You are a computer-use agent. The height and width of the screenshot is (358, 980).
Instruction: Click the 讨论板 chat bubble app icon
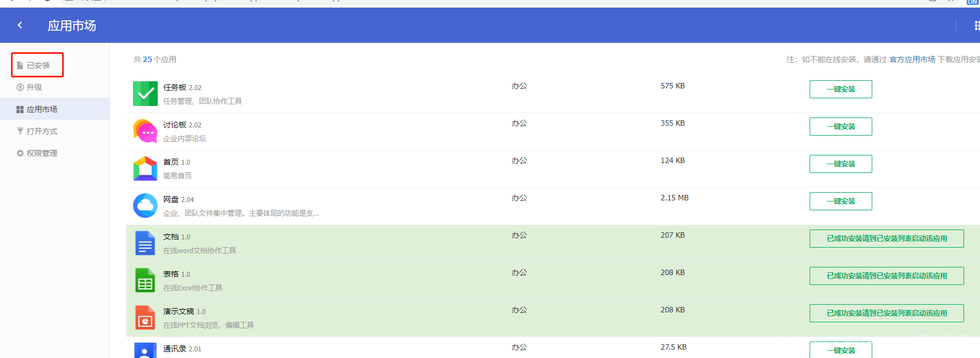click(x=145, y=131)
